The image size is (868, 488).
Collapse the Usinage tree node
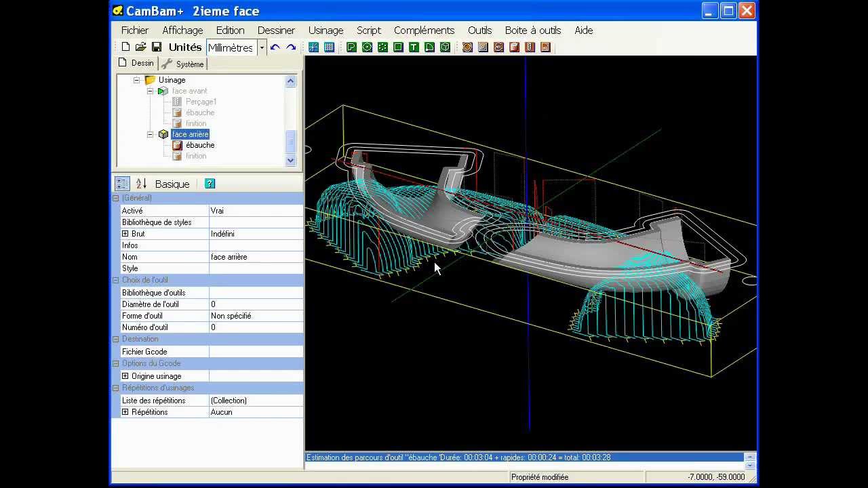click(x=136, y=80)
